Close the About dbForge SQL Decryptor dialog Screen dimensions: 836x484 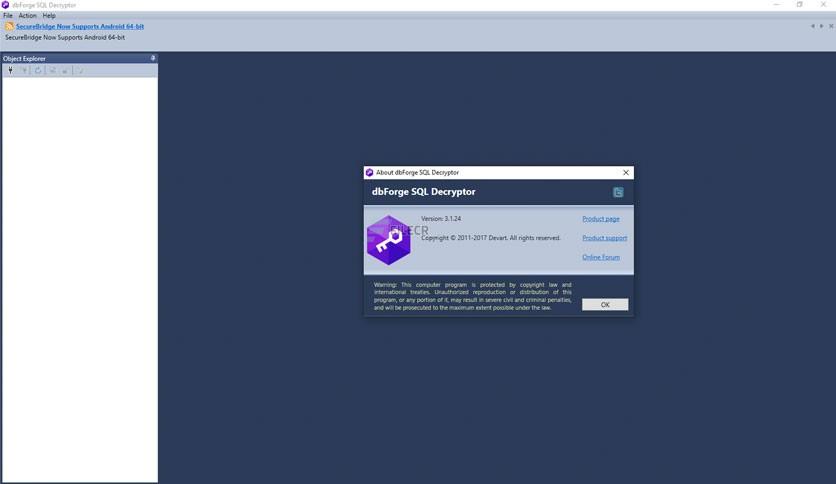click(x=626, y=173)
